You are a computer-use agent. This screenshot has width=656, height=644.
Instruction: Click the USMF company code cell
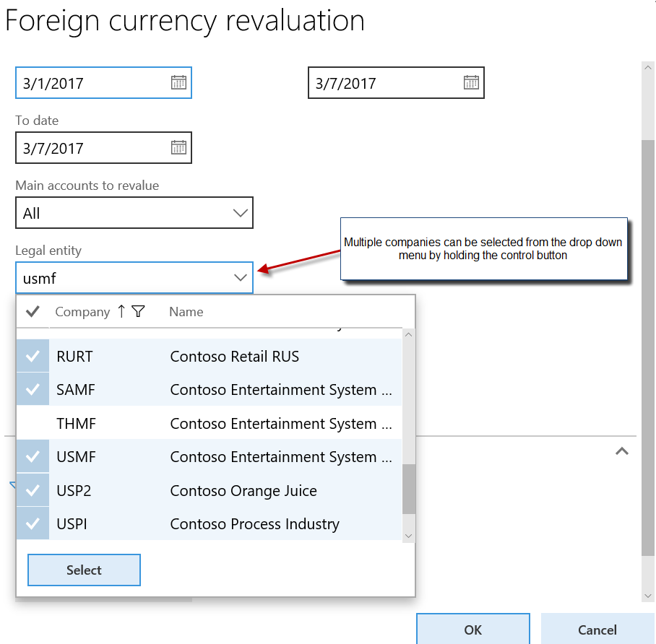coord(76,457)
